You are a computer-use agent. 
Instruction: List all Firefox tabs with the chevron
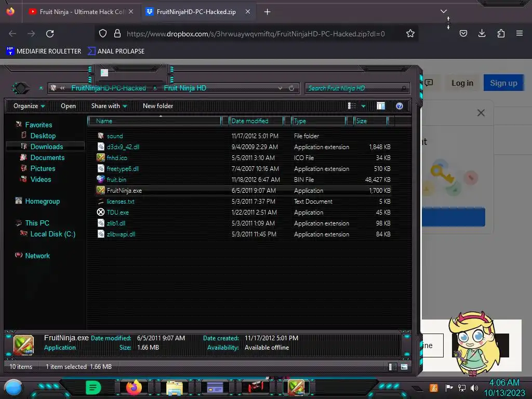(x=444, y=11)
